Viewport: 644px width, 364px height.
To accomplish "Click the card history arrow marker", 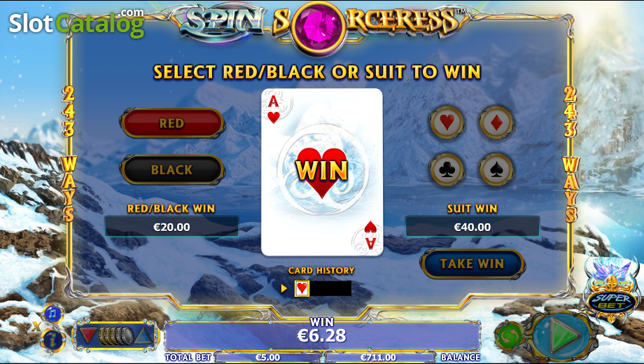I will coord(283,288).
